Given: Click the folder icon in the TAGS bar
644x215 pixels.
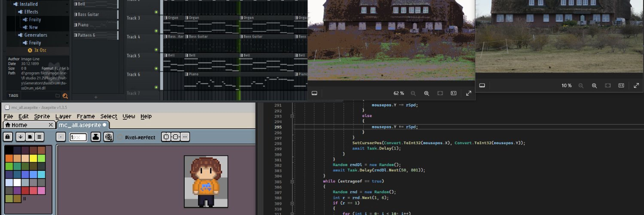Looking at the screenshot, I should click(58, 96).
